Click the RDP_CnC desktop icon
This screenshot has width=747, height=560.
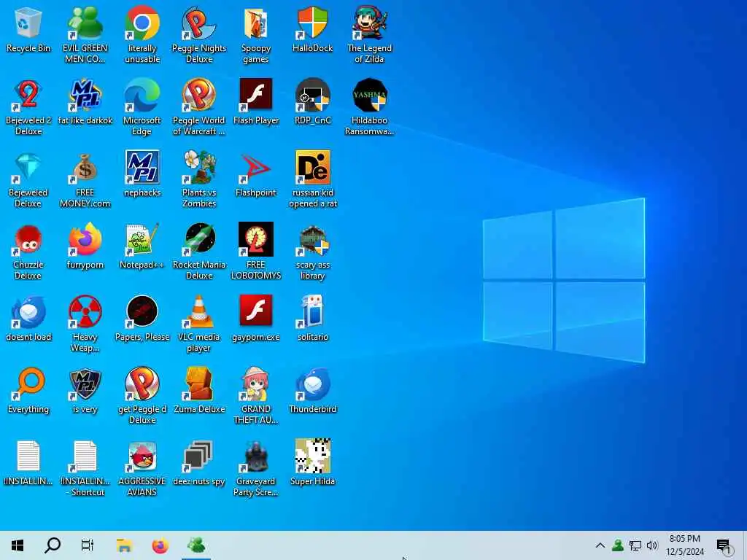pyautogui.click(x=312, y=102)
